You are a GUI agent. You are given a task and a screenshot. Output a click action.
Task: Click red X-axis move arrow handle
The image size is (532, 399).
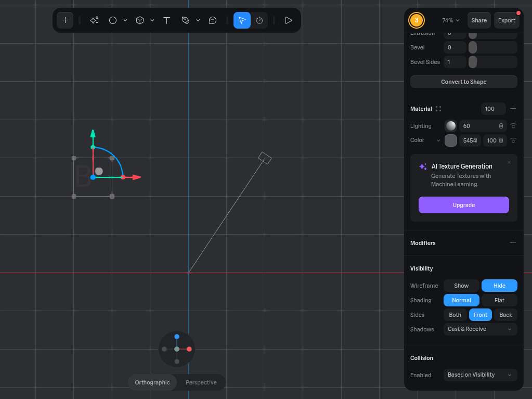(137, 177)
